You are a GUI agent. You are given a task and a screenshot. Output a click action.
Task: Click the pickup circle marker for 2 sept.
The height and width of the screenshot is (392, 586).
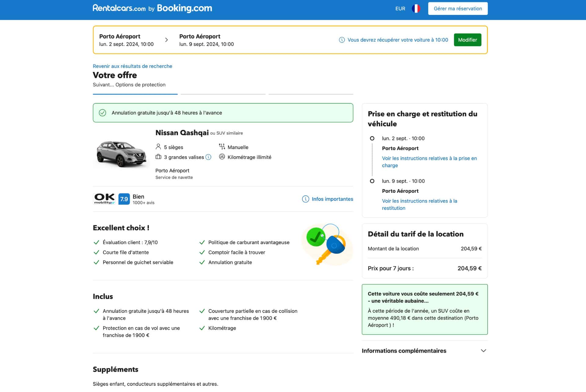coord(372,138)
